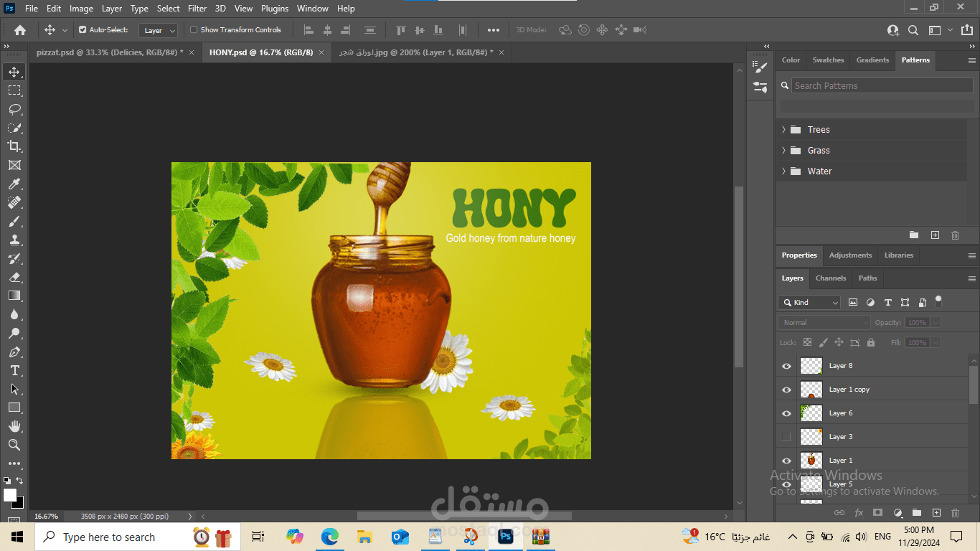980x551 pixels.
Task: Open the Kind layer filter dropdown
Action: coord(809,303)
